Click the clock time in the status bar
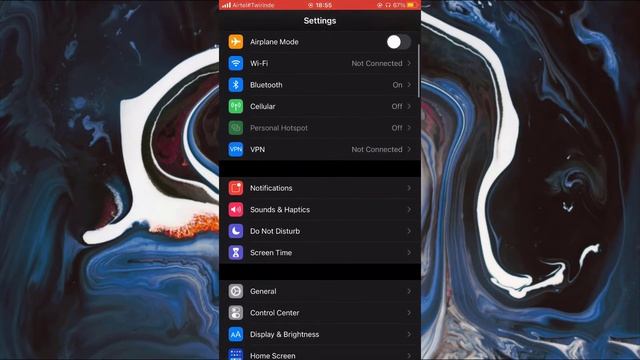Image resolution: width=640 pixels, height=360 pixels. 323,5
